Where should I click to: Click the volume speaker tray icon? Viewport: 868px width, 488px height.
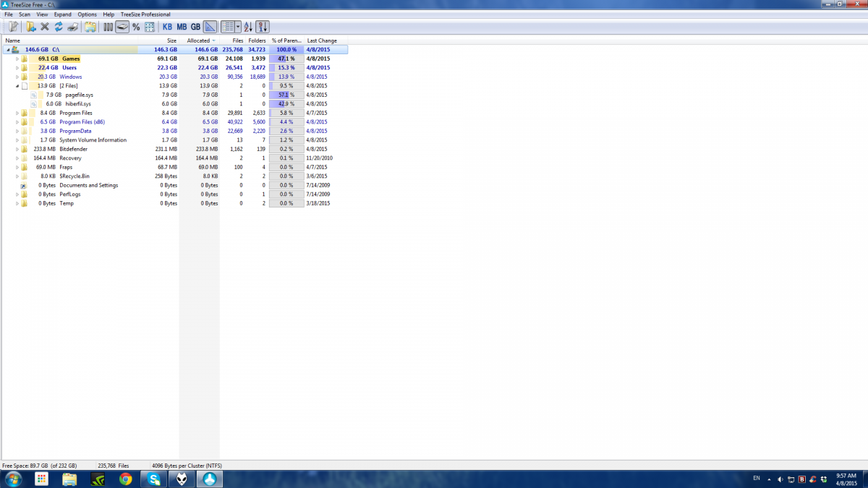point(779,479)
